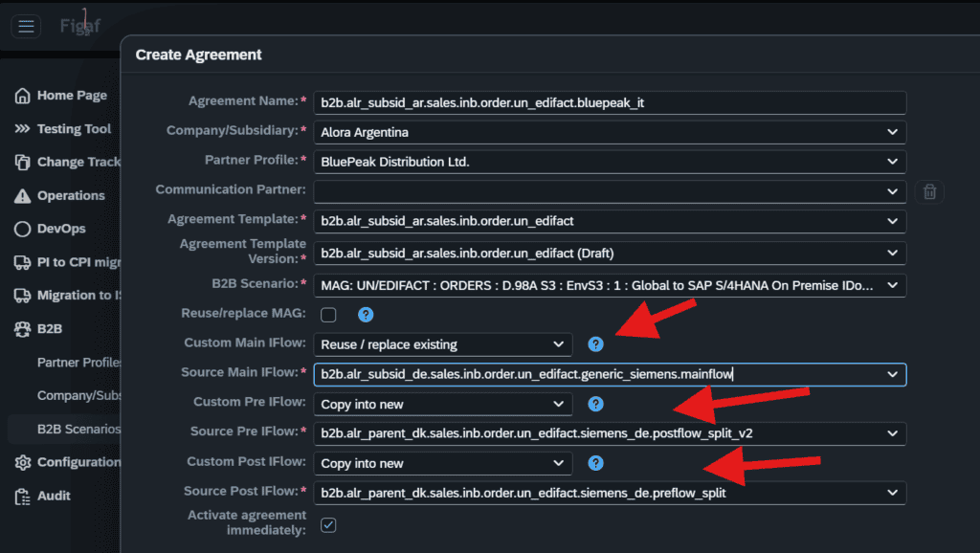Open help for Custom Pre IFlow
Viewport: 980px width, 553px height.
coord(595,404)
